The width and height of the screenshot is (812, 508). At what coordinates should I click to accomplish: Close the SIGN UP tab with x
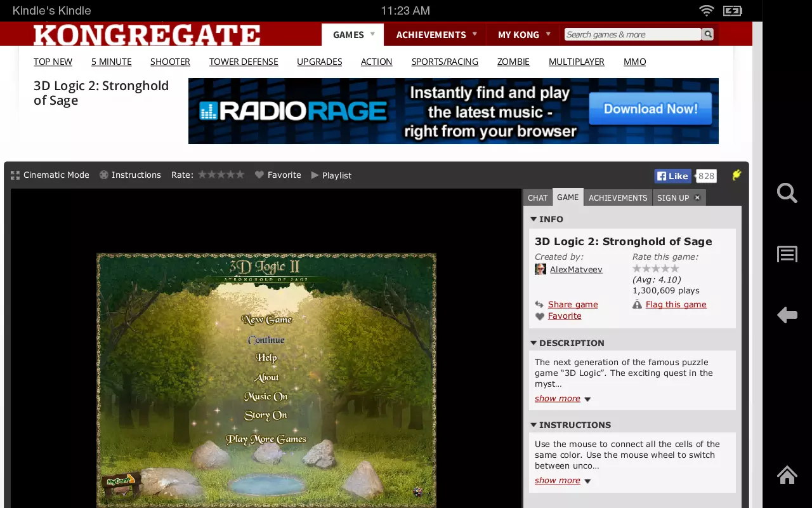pyautogui.click(x=697, y=197)
